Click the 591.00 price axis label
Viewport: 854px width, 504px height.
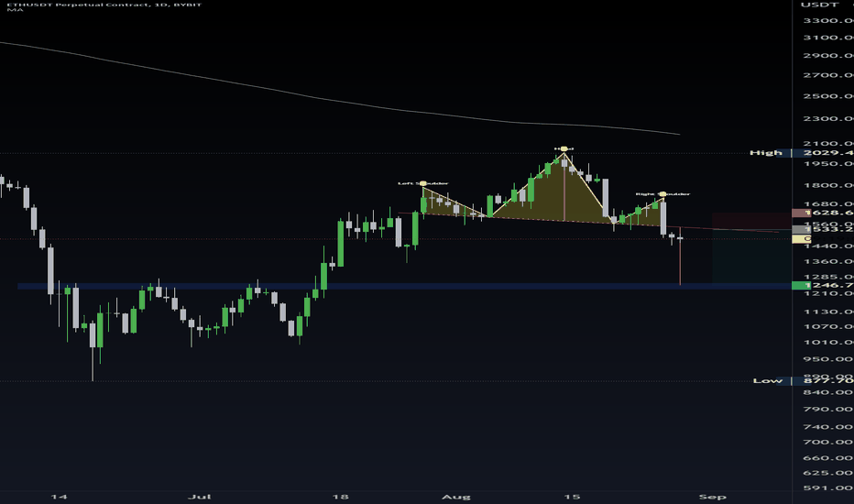click(827, 488)
